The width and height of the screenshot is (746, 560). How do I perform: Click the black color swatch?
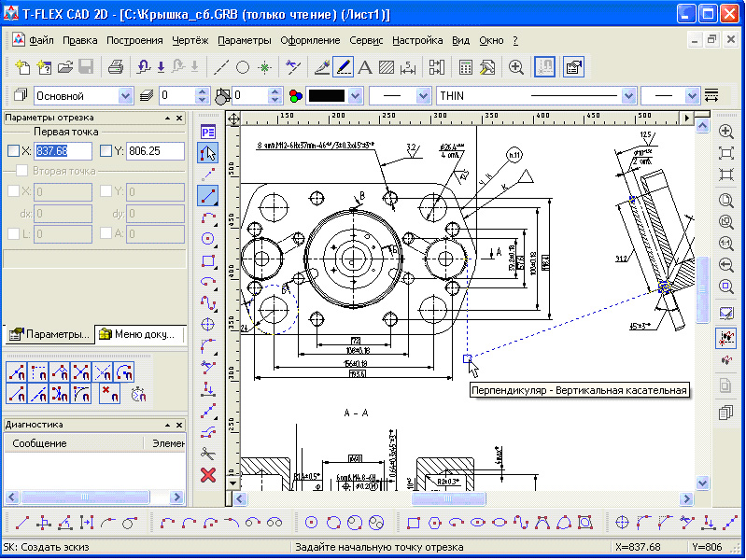click(x=327, y=95)
